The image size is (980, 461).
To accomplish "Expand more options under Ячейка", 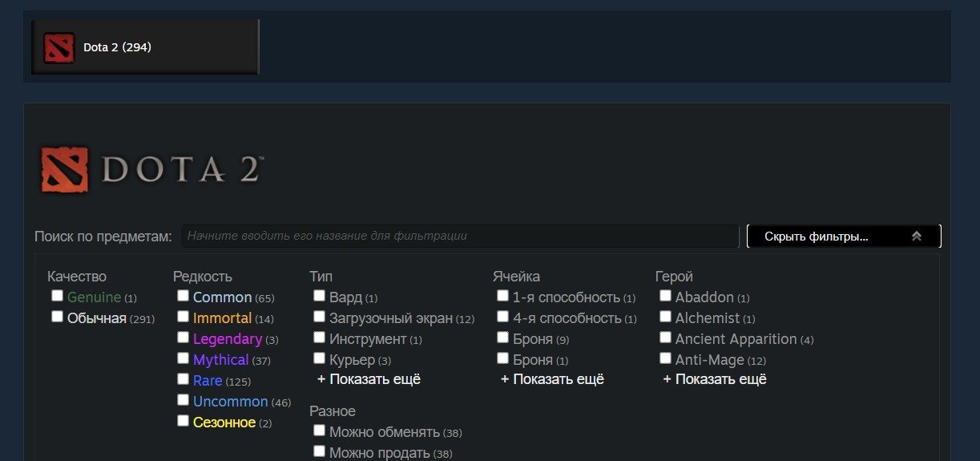I will (x=552, y=379).
